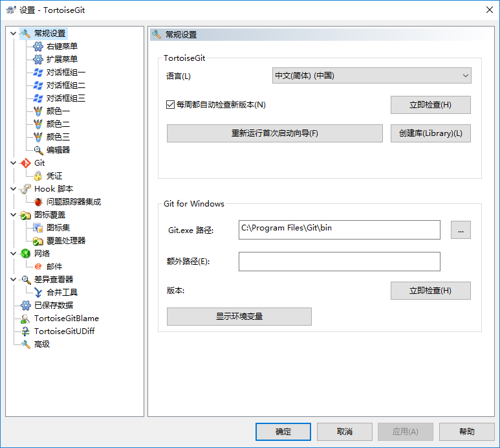Screen dimensions: 500x448
Task: Select 右键菜单 in the settings tree
Action: (x=61, y=47)
